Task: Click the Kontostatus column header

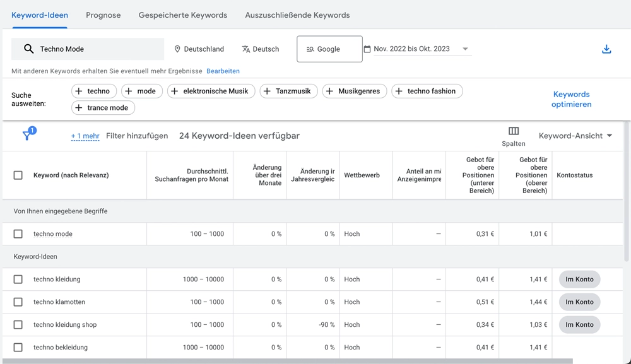Action: [575, 175]
